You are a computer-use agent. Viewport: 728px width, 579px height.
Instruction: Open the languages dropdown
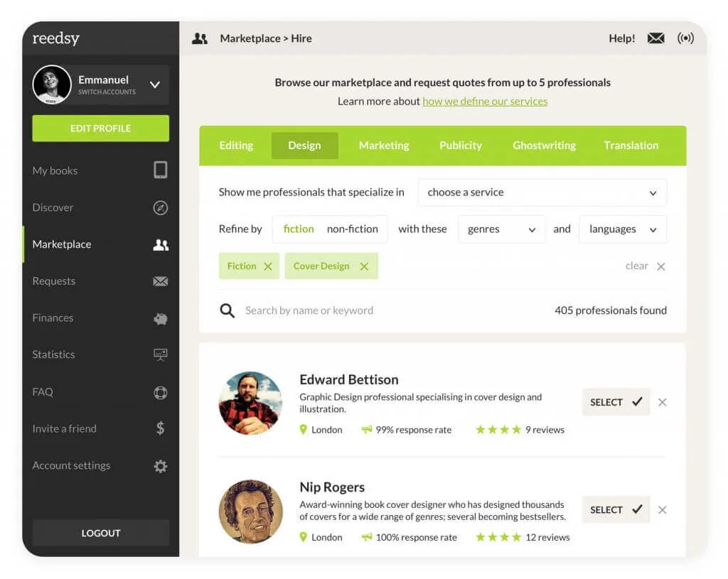click(x=623, y=229)
